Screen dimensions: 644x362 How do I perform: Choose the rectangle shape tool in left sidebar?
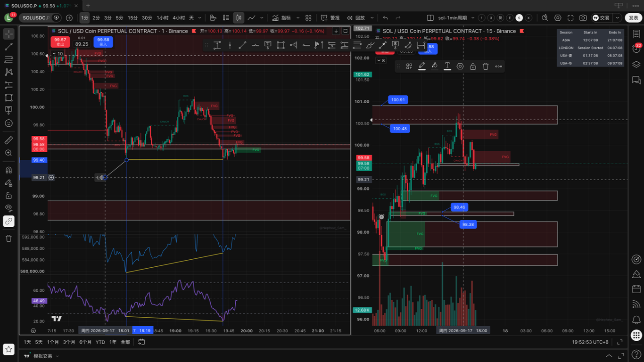click(x=8, y=98)
